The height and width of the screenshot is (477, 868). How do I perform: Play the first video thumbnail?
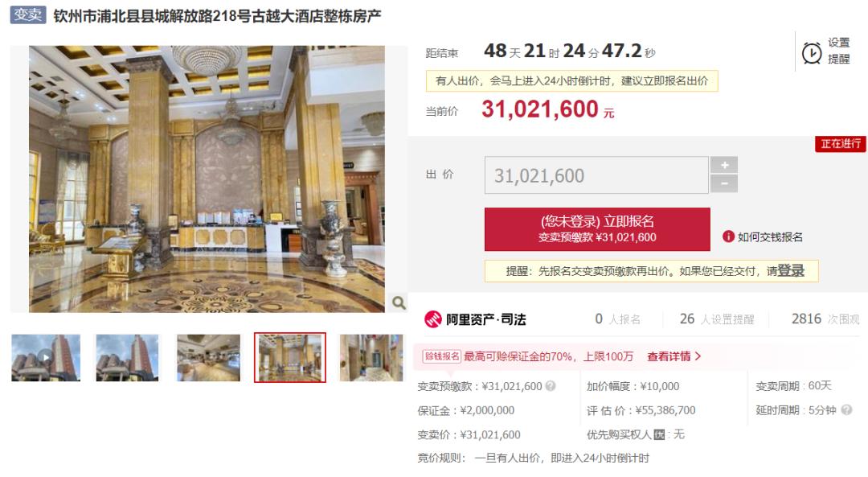tap(46, 357)
